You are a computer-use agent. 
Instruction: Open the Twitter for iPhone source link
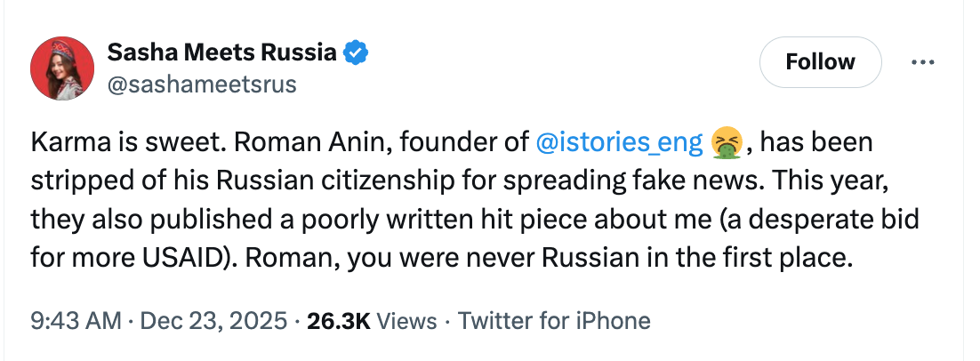tap(554, 320)
